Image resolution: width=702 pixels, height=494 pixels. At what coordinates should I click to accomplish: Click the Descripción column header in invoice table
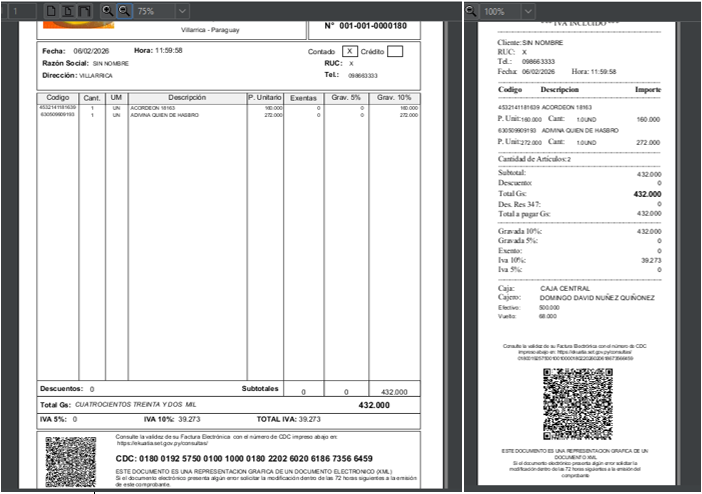click(187, 97)
